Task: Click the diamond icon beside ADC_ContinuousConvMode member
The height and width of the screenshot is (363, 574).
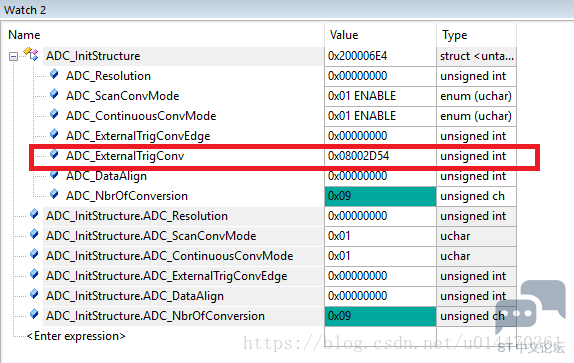Action: (54, 114)
